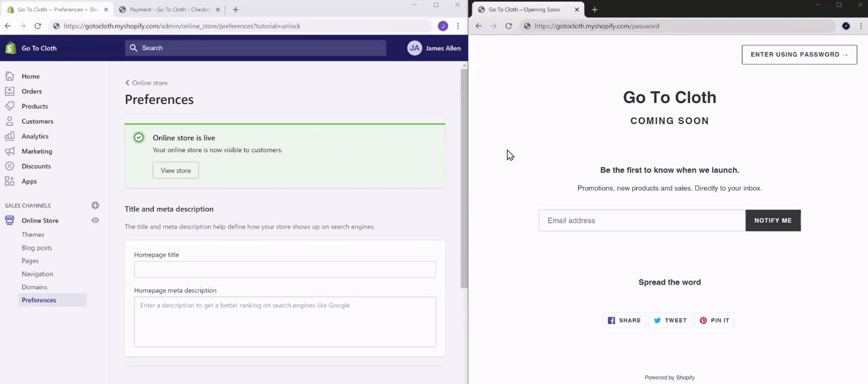Click the Customers person icon
The width and height of the screenshot is (868, 384).
pyautogui.click(x=10, y=121)
